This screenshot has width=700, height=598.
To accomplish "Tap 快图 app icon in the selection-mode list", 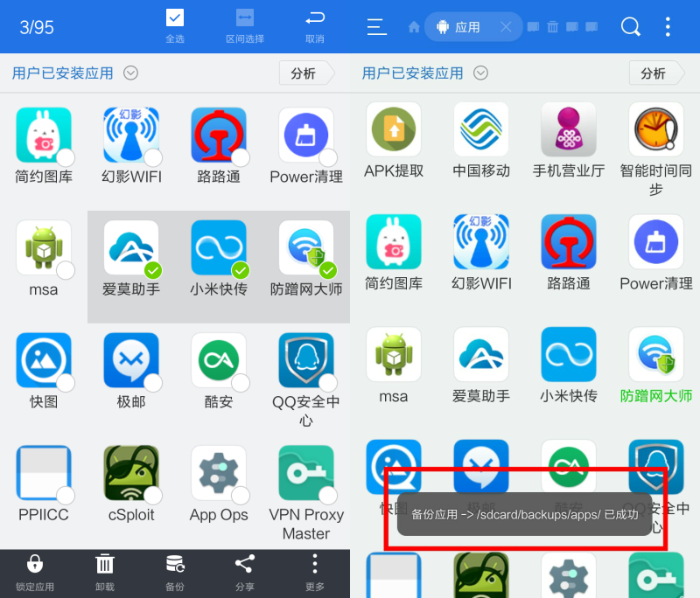I will [x=43, y=360].
